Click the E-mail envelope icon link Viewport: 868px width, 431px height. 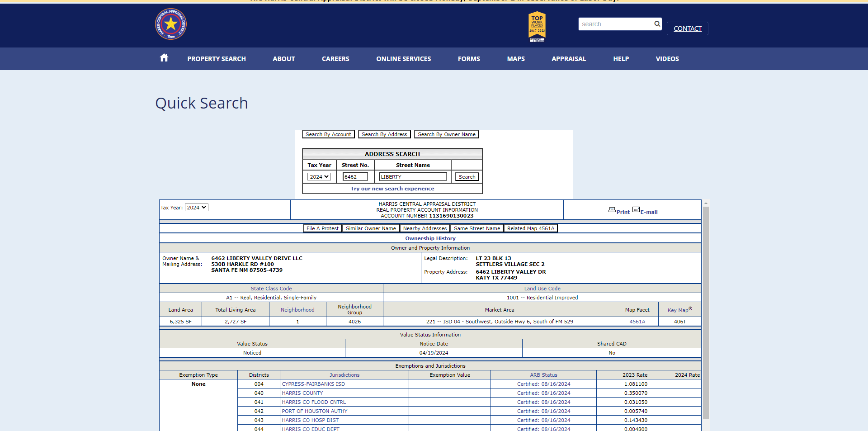click(x=645, y=211)
